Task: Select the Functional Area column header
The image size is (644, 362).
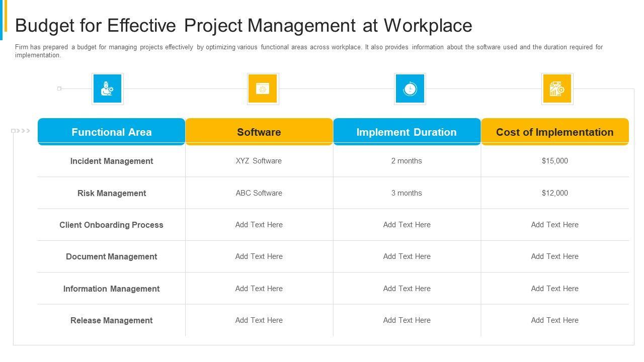Action: point(111,132)
